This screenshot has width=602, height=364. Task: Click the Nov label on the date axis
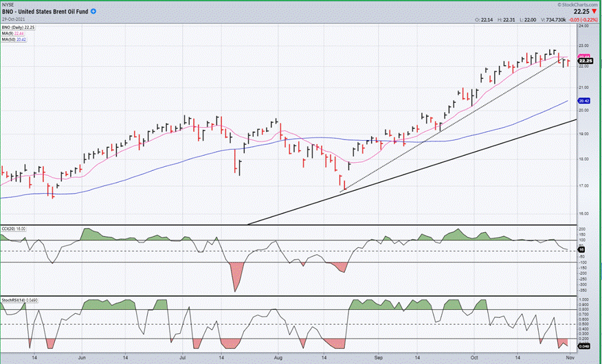(x=570, y=358)
